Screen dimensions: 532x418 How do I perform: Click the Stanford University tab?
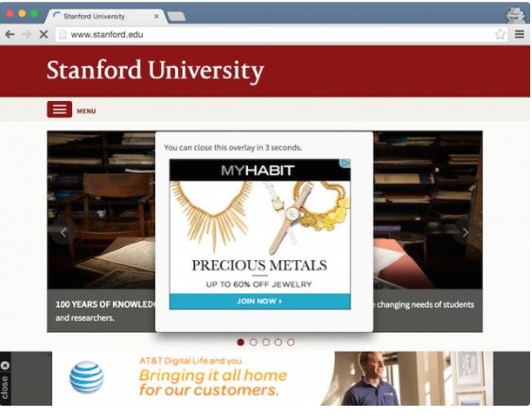[x=106, y=16]
